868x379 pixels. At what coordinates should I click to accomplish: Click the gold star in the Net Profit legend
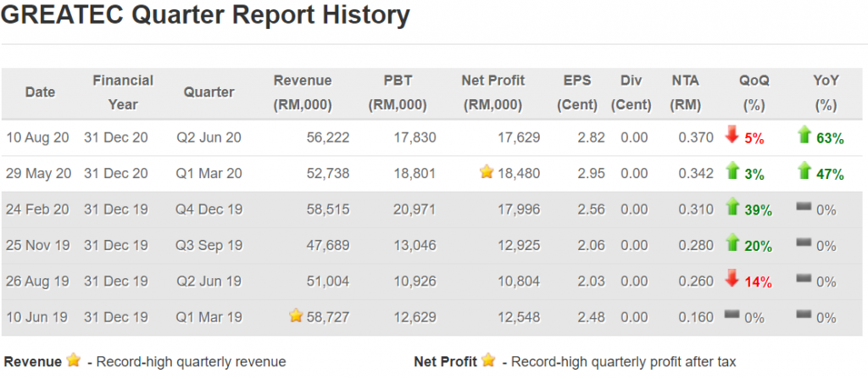coord(488,360)
